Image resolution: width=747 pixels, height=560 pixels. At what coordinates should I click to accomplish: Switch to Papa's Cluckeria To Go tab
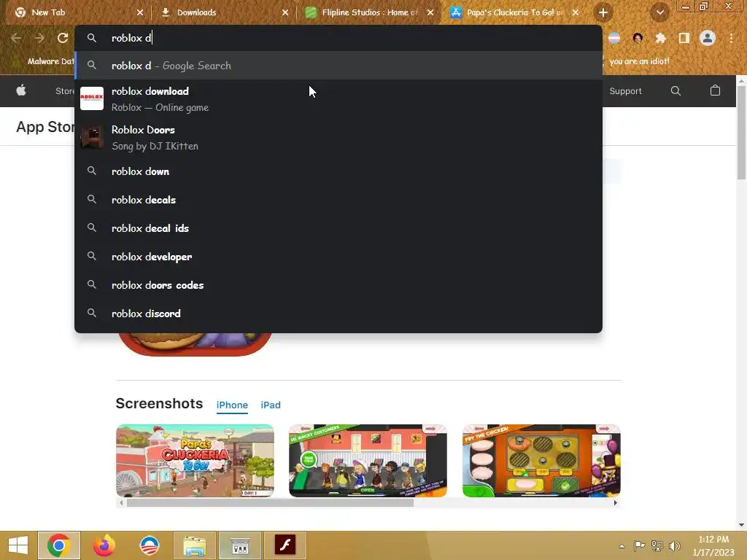click(x=514, y=12)
